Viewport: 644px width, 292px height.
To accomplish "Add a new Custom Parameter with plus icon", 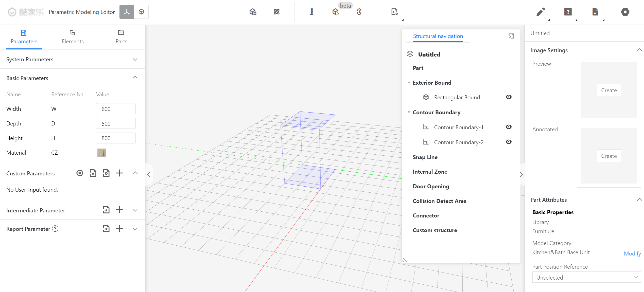I will 119,173.
